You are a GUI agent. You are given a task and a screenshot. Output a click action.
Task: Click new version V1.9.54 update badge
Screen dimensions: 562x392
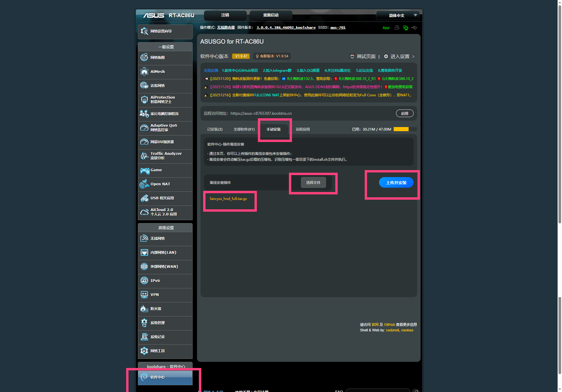coord(272,56)
